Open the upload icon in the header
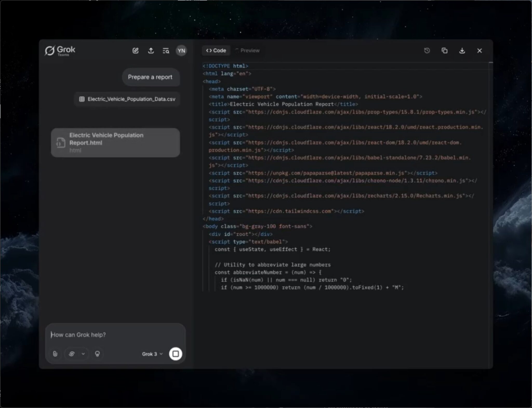Screen dimensions: 532x408 coord(151,50)
